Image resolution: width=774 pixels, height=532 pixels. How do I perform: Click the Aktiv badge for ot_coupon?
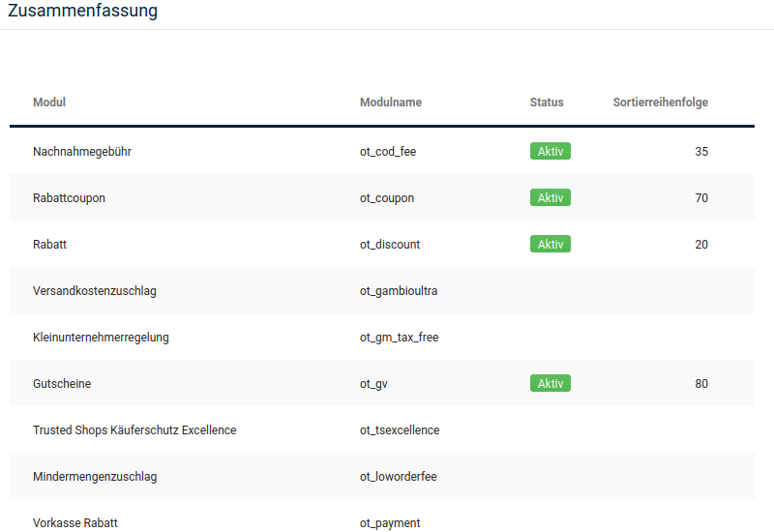[551, 197]
